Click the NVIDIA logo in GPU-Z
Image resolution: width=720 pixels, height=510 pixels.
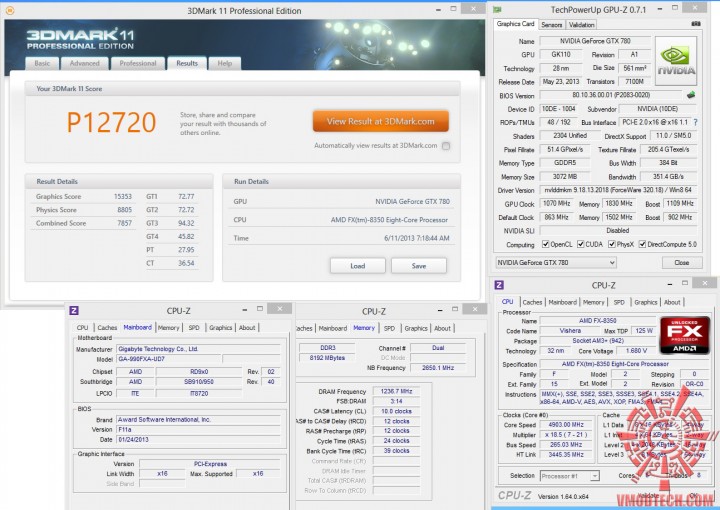[676, 61]
